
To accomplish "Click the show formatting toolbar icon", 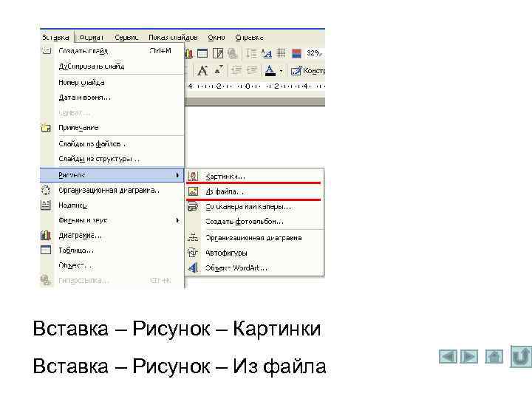I will click(x=266, y=53).
